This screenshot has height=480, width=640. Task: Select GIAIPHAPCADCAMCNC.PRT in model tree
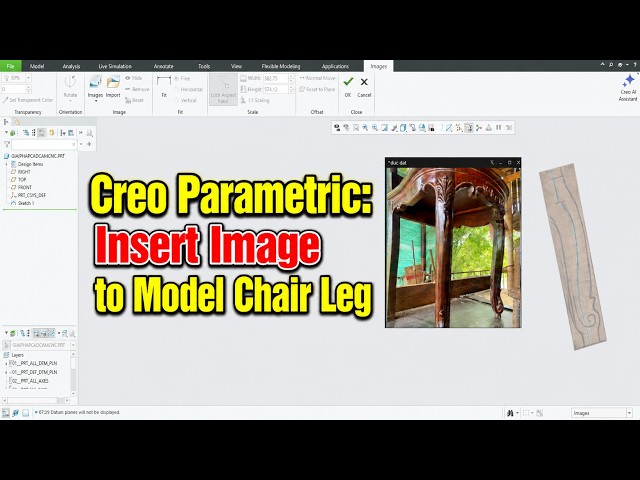pyautogui.click(x=34, y=156)
